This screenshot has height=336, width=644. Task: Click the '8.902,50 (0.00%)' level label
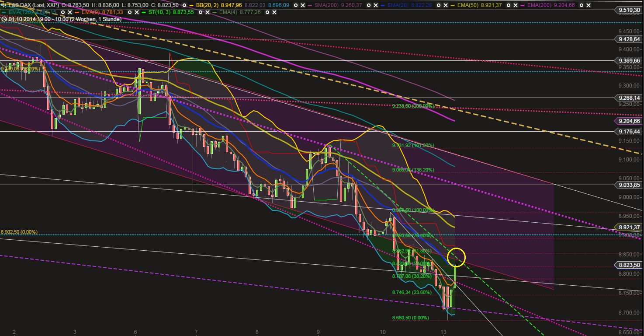point(19,232)
